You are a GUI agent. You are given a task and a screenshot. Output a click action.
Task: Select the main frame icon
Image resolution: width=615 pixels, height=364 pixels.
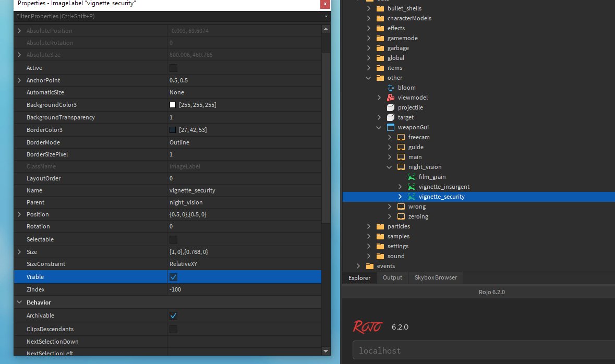(x=401, y=157)
